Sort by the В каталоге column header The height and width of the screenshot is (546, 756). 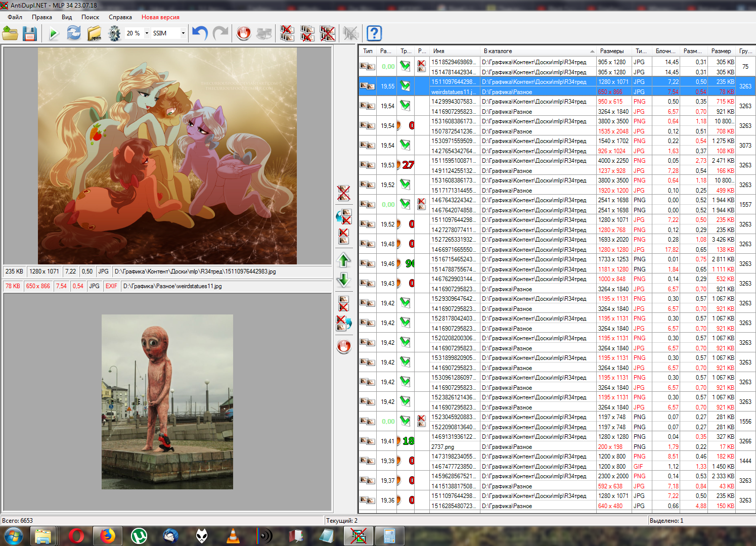538,51
